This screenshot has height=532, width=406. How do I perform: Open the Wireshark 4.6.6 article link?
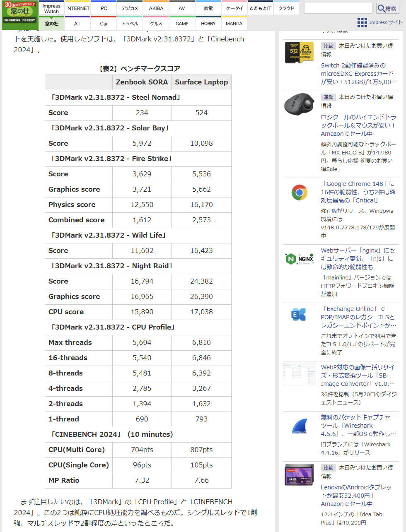[x=358, y=426]
